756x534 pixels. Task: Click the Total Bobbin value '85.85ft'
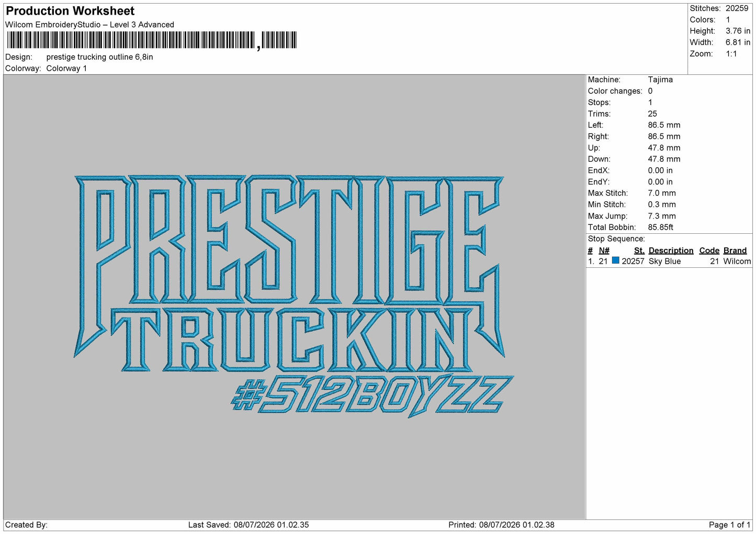click(661, 228)
